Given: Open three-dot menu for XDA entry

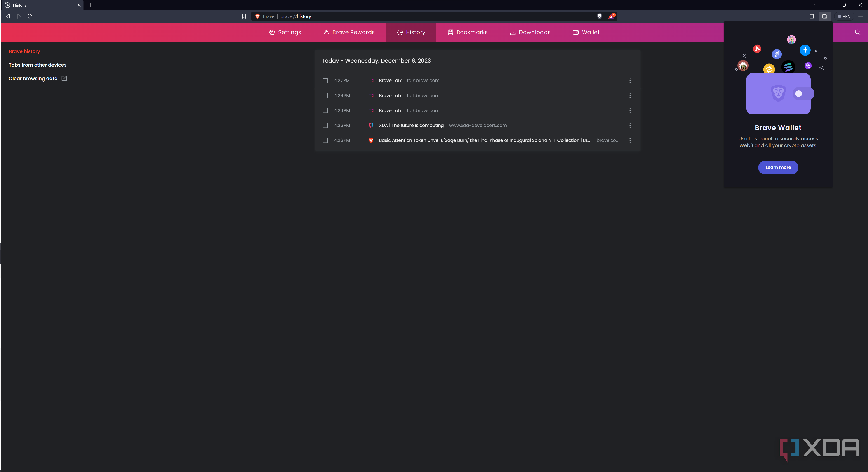Looking at the screenshot, I should [x=630, y=125].
